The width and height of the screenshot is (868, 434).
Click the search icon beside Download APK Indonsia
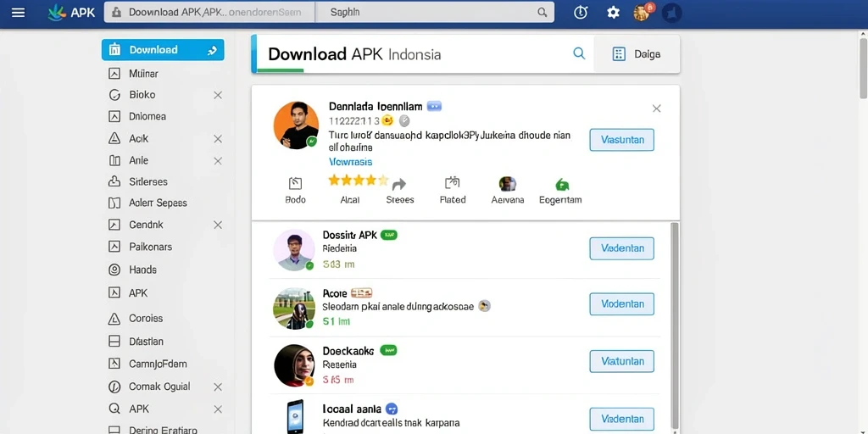pos(579,53)
